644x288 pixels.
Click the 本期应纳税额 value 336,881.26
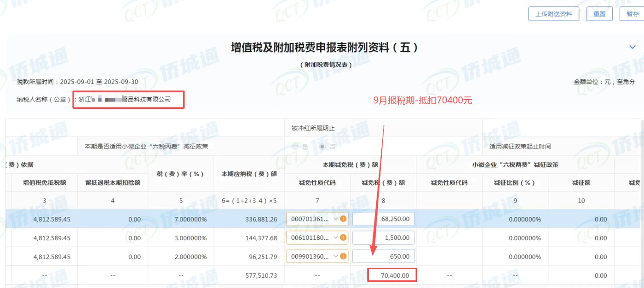tap(261, 219)
